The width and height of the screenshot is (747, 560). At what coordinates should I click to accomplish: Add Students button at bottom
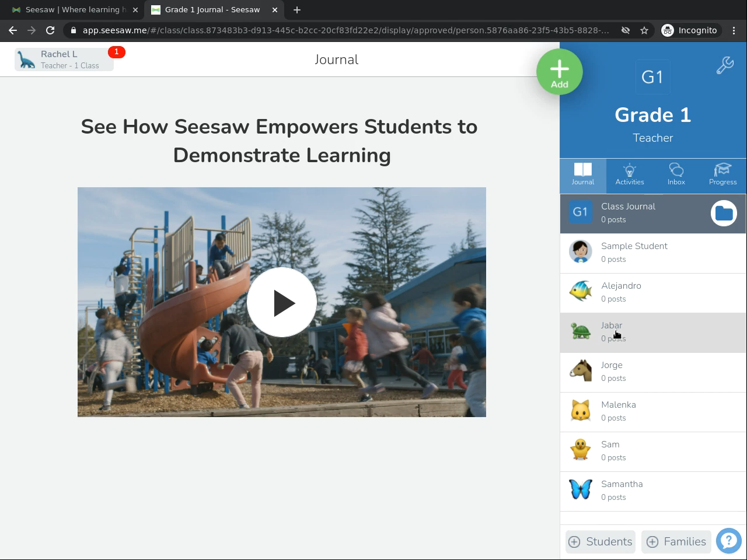[x=601, y=542]
